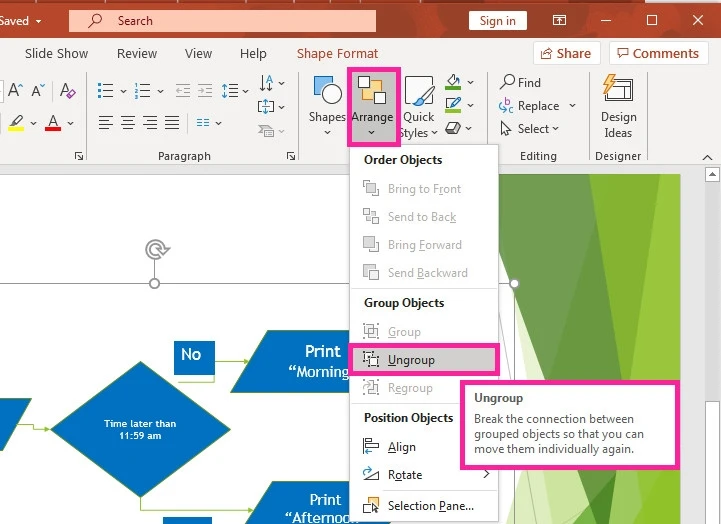Justify the text

[x=172, y=123]
